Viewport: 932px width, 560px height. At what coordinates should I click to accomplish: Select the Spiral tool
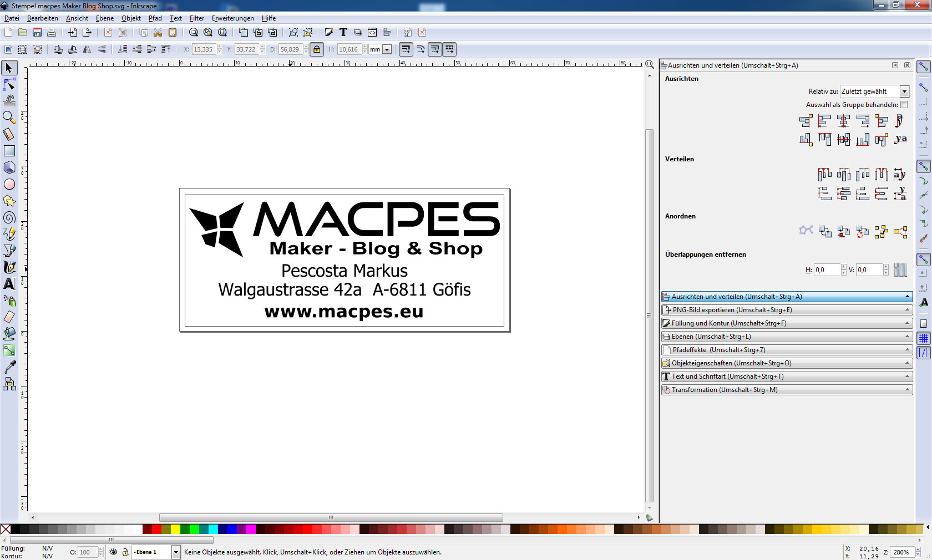pyautogui.click(x=9, y=217)
